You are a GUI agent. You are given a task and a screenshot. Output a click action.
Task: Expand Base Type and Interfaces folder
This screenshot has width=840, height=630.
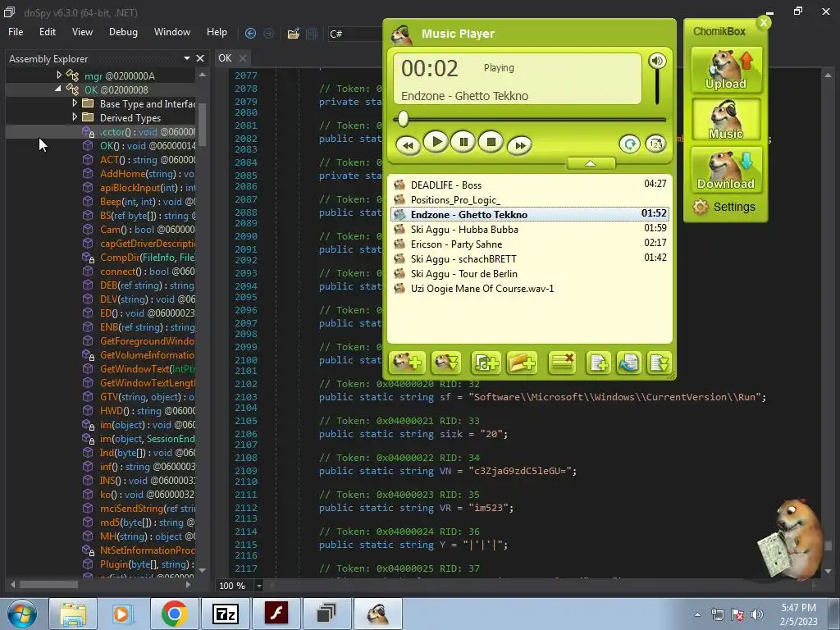(75, 103)
